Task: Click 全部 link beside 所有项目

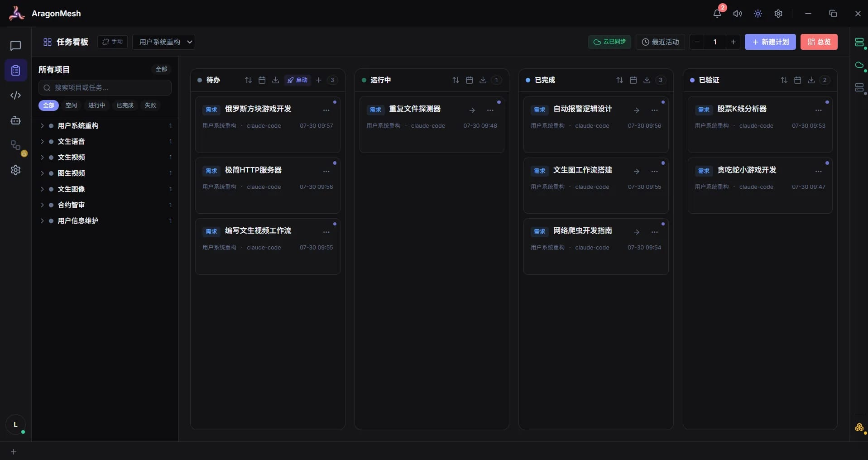Action: coord(161,69)
